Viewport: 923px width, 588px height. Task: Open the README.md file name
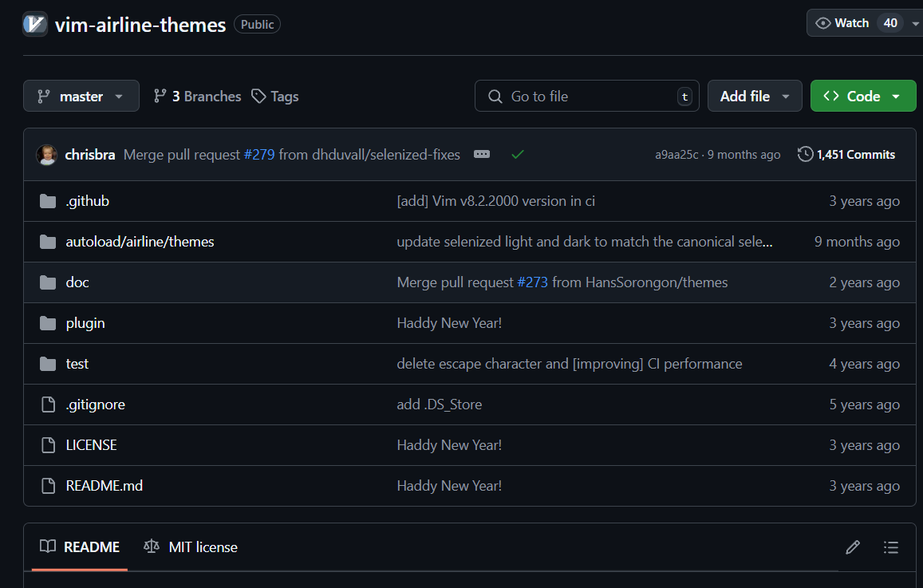click(x=105, y=486)
